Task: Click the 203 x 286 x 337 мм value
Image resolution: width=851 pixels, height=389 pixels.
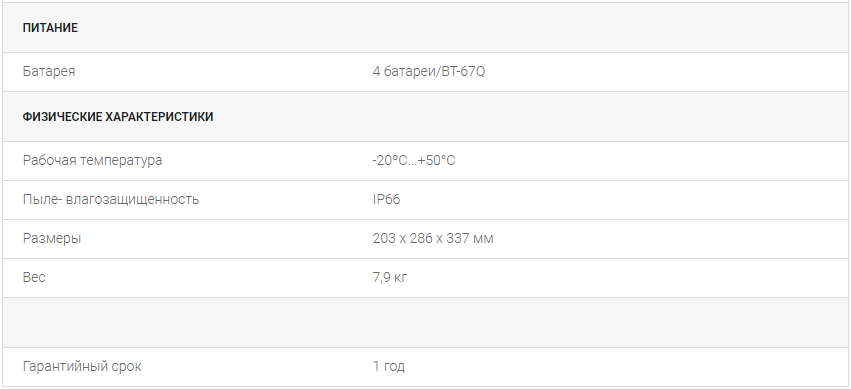Action: (x=433, y=239)
